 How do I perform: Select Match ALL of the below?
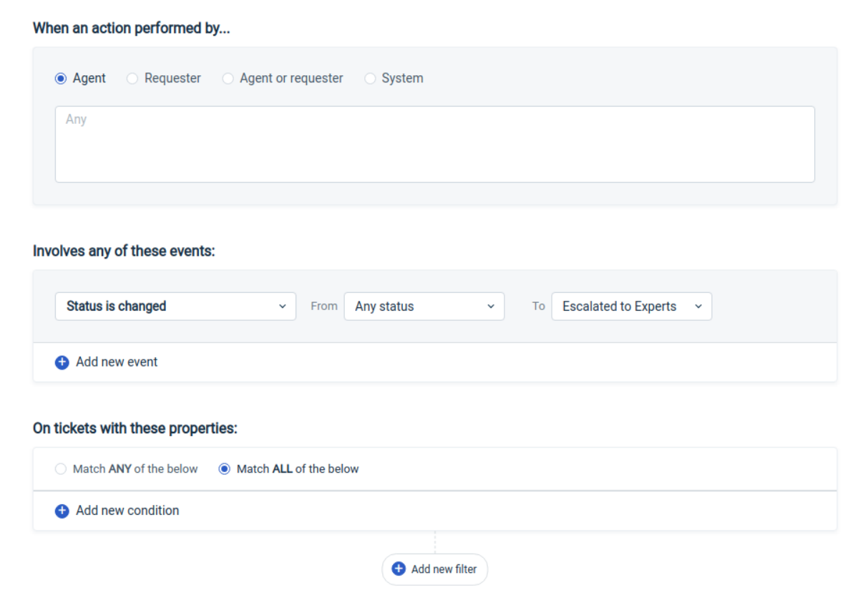[x=225, y=470]
